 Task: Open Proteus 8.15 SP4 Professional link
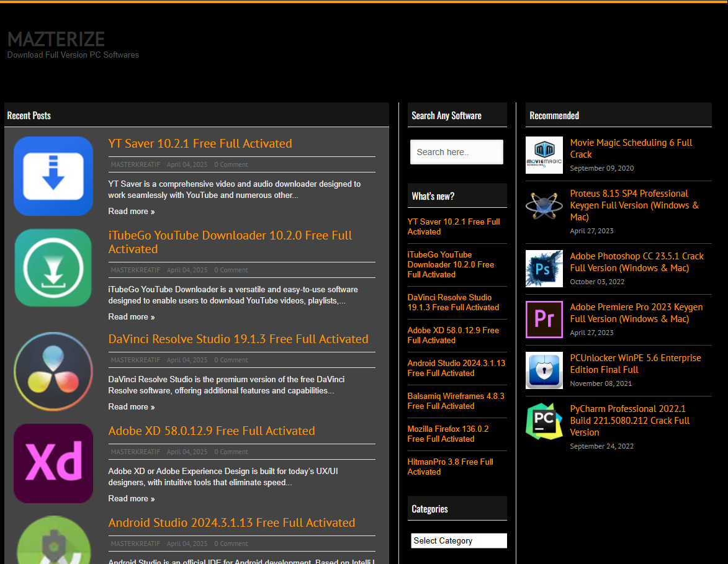pos(634,205)
